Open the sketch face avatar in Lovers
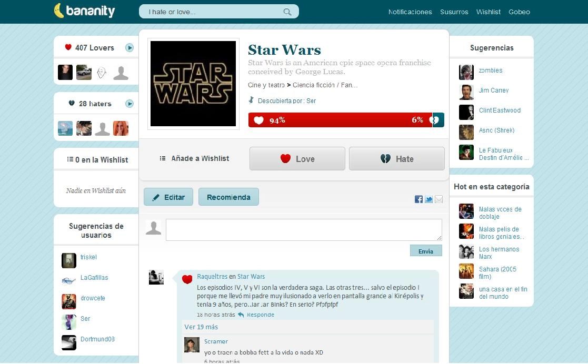This screenshot has width=588, height=364. [102, 73]
